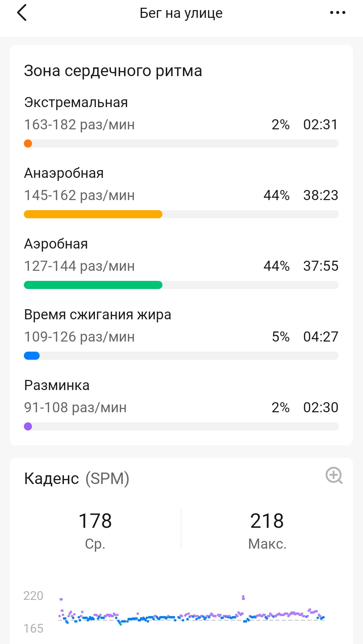Viewport: 363px width, 644px height.
Task: Tap the yellow Anaerobic zone bar
Action: tap(93, 214)
